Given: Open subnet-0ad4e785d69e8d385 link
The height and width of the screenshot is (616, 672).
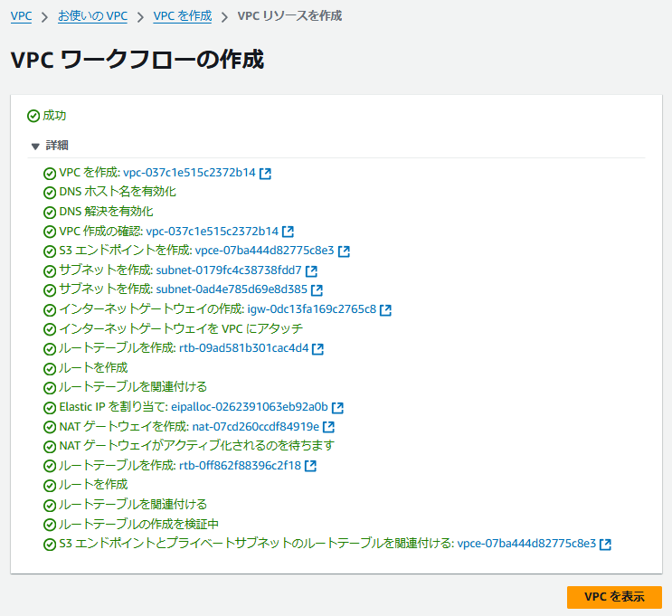Looking at the screenshot, I should pos(232,289).
